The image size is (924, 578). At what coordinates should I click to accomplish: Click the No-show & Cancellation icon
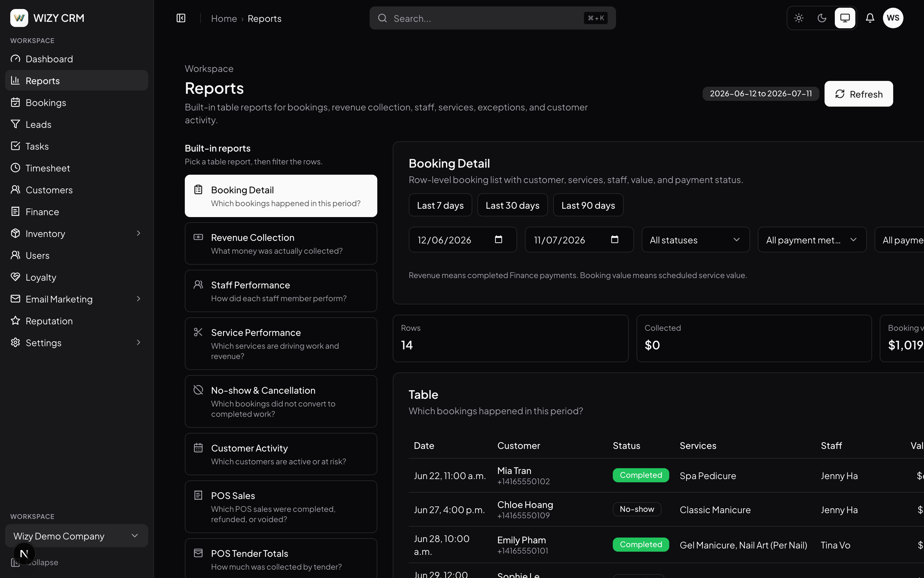tap(198, 390)
